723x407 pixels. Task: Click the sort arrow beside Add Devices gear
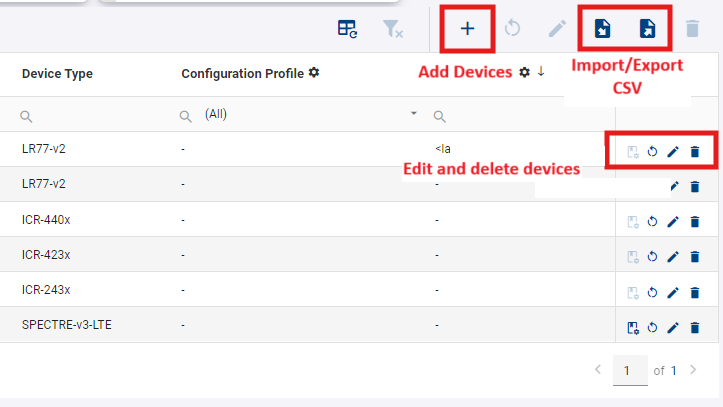coord(541,72)
